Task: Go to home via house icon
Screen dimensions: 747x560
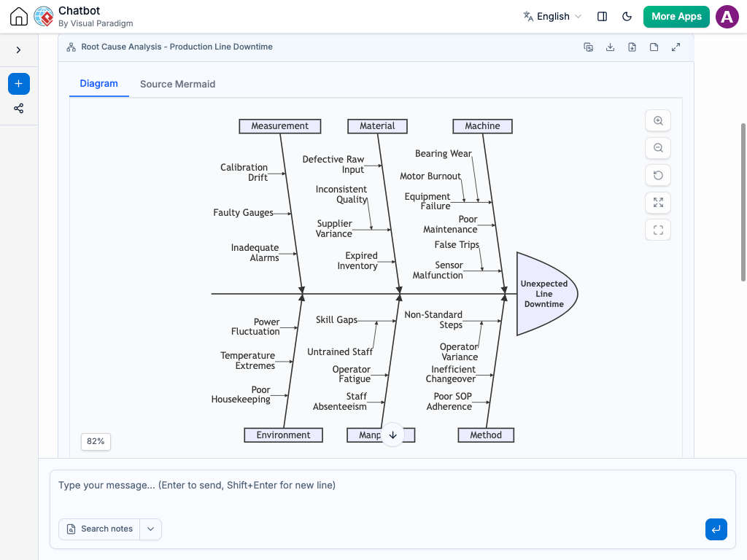Action: click(18, 16)
